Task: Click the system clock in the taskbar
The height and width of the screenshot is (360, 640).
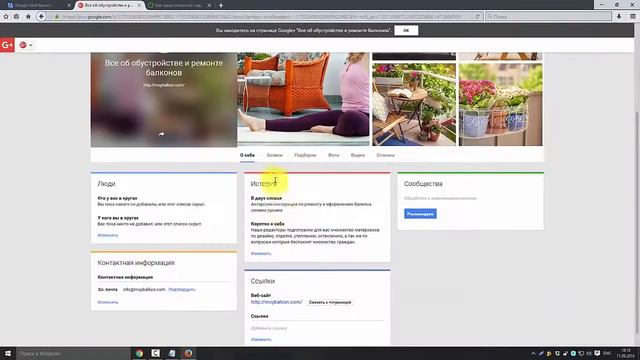Action: tap(626, 353)
